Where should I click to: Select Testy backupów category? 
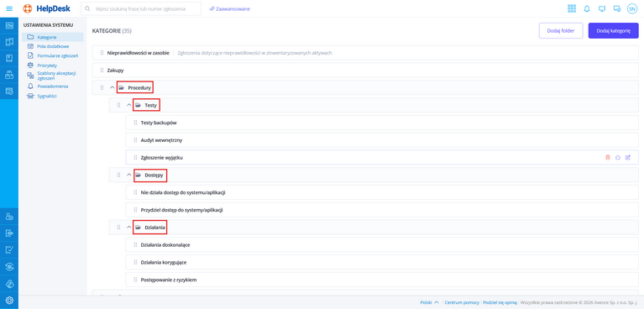click(x=382, y=123)
